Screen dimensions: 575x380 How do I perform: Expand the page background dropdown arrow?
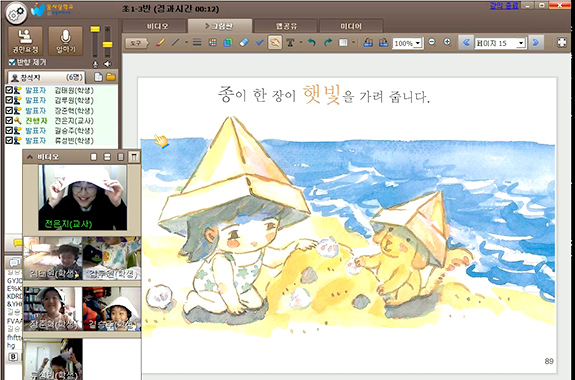click(354, 43)
